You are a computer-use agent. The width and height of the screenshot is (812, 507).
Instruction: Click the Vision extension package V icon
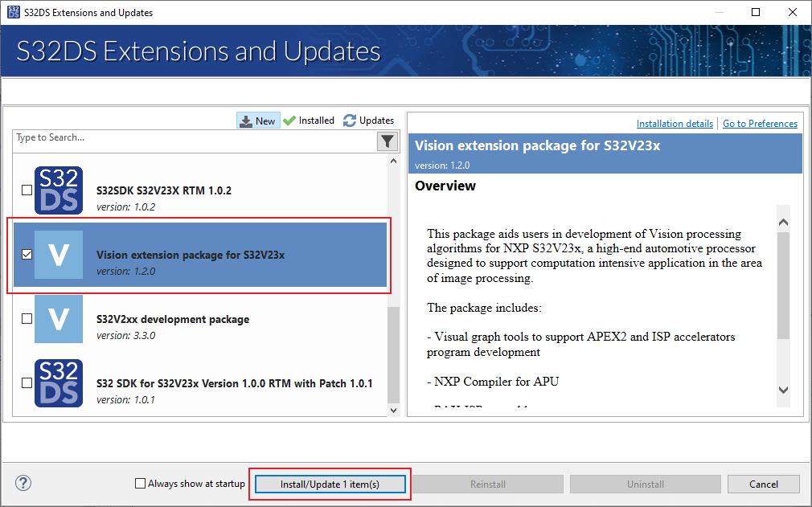click(x=58, y=255)
